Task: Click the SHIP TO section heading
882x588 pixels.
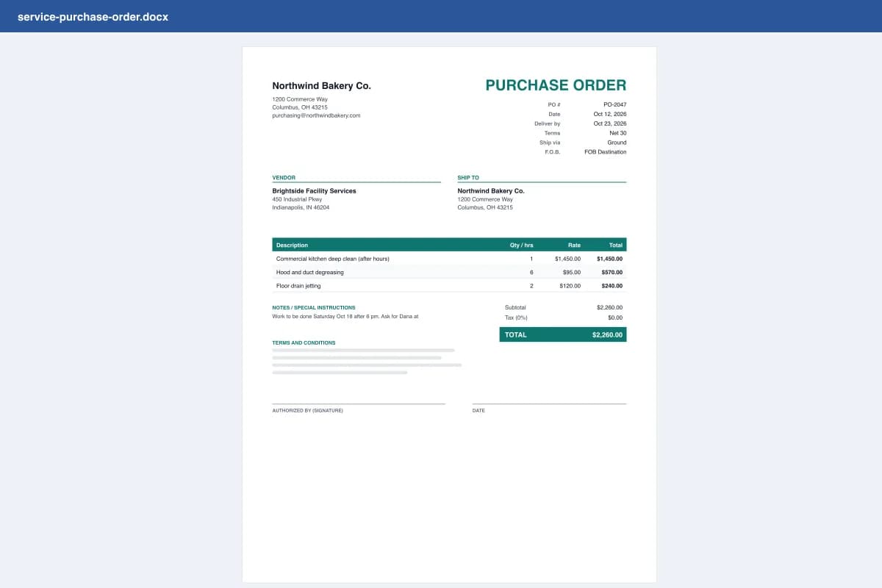Action: click(x=468, y=178)
